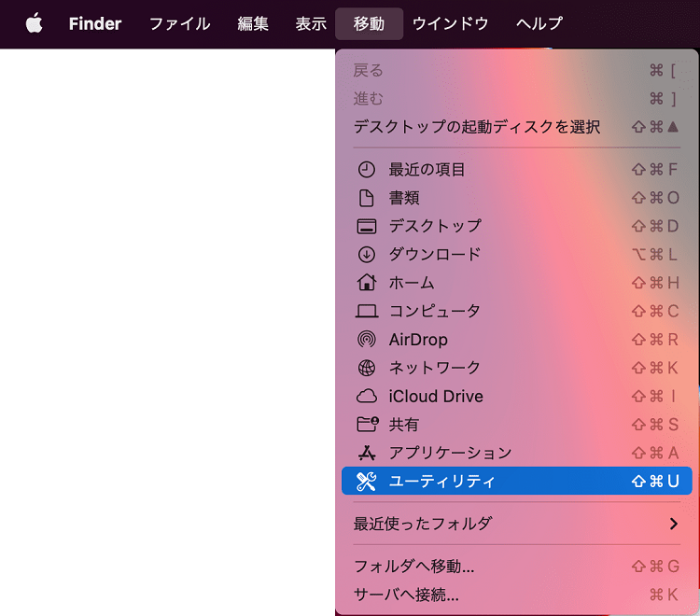The height and width of the screenshot is (616, 700).
Task: Click the ネットワーク globe icon
Action: click(367, 368)
